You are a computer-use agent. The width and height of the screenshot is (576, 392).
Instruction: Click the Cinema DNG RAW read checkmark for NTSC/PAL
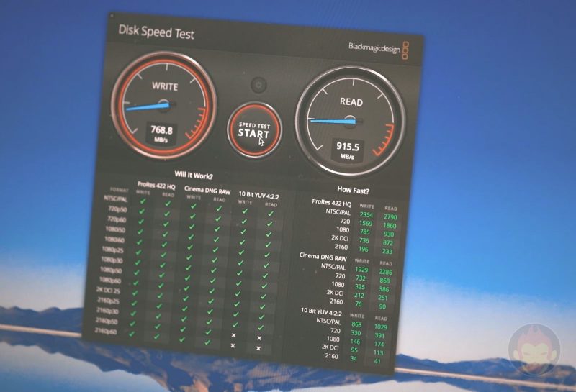219,209
